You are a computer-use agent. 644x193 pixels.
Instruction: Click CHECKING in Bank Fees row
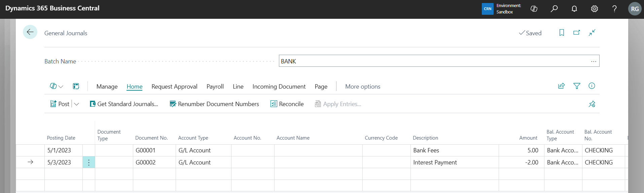tap(604, 150)
